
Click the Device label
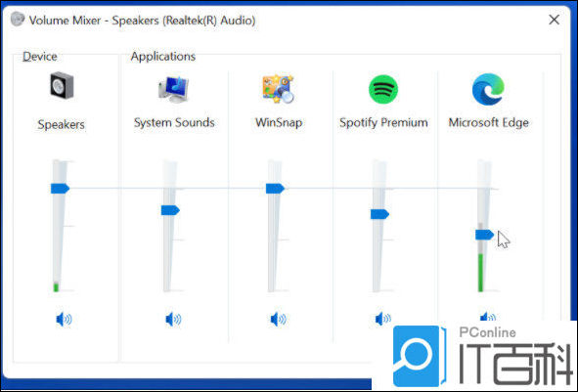(40, 57)
